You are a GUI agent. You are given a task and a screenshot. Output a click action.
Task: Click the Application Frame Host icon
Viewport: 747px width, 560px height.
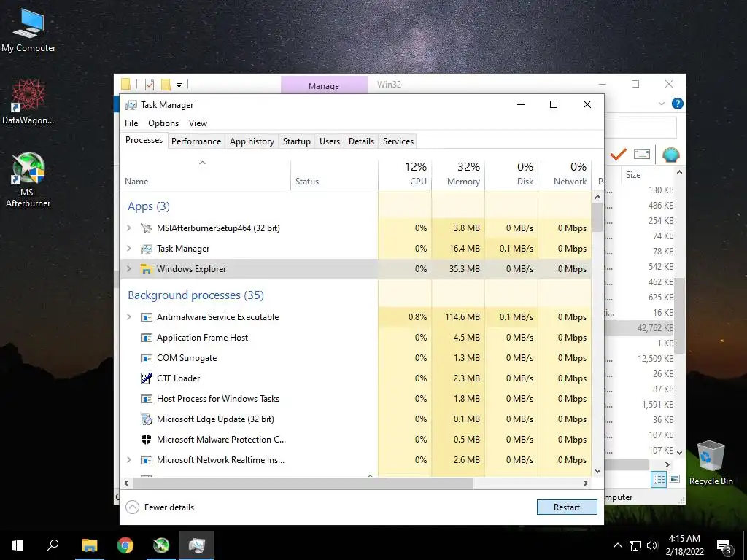pyautogui.click(x=146, y=338)
